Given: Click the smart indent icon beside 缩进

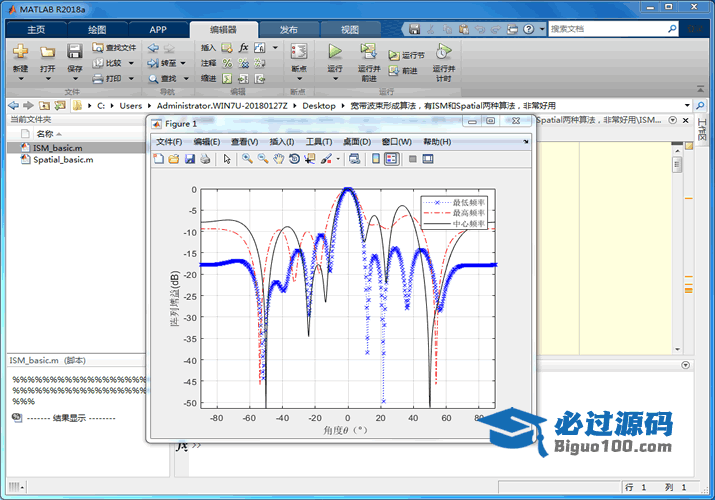Looking at the screenshot, I should tap(227, 78).
